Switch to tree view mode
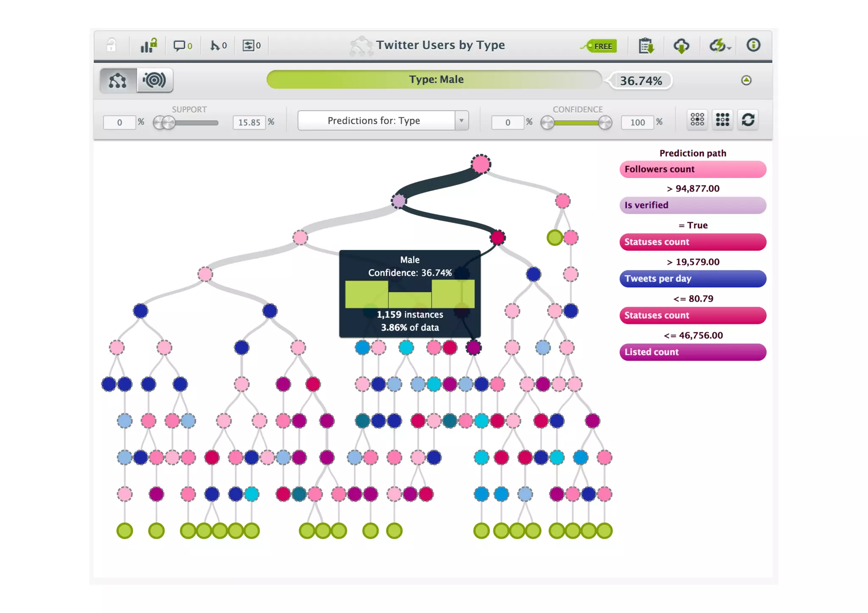This screenshot has width=868, height=613. click(118, 80)
